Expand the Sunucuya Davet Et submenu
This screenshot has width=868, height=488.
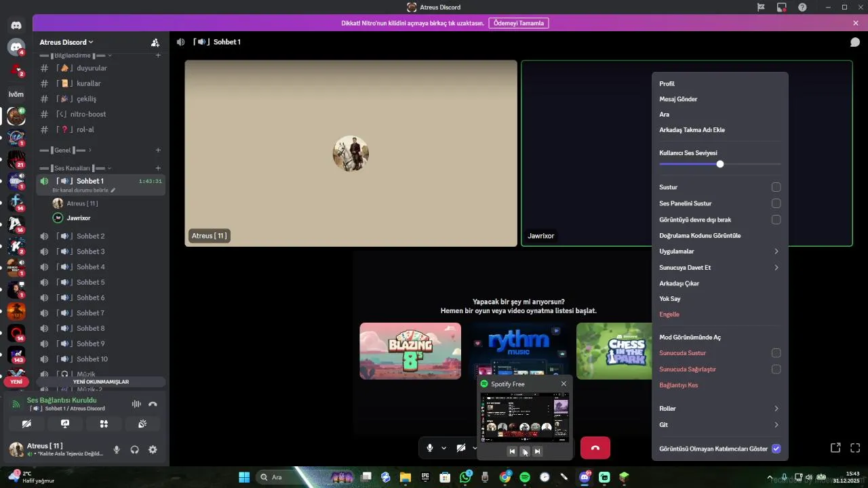coord(720,268)
